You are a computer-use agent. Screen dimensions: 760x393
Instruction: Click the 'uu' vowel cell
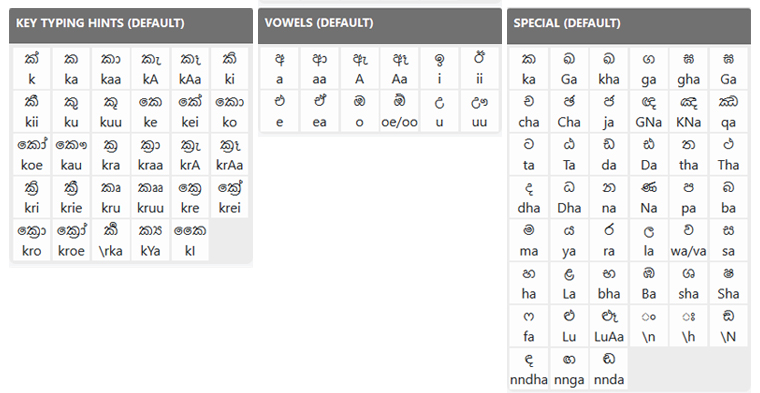479,111
